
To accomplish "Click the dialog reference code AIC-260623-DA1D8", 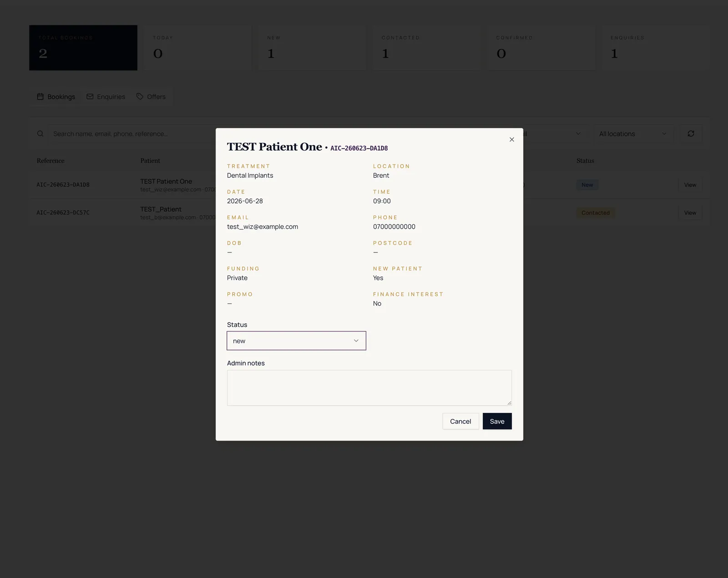I will (x=359, y=148).
